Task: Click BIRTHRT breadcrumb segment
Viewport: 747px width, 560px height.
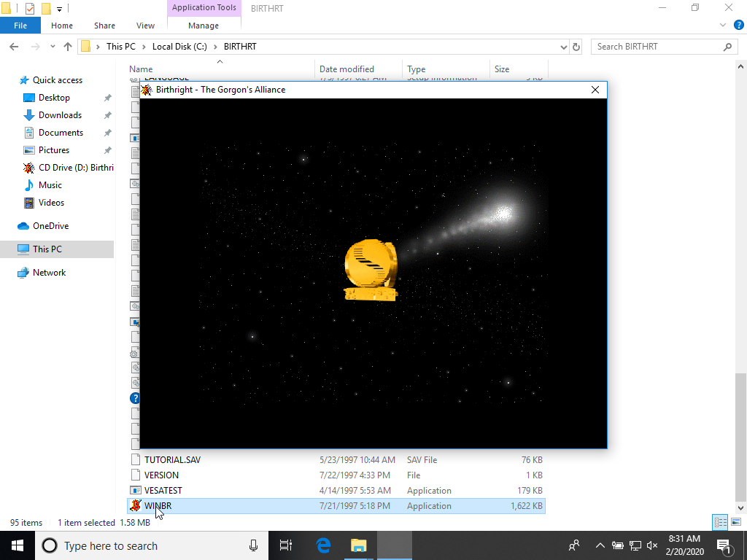Action: click(x=240, y=46)
